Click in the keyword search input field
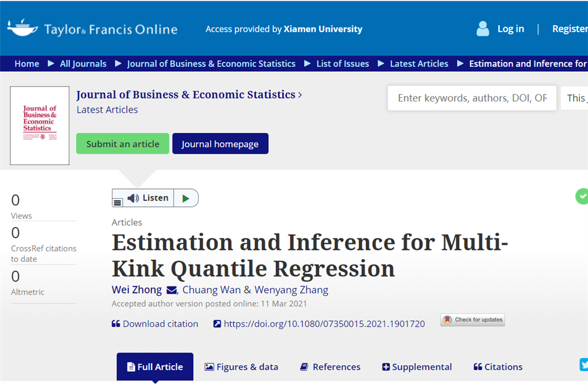This screenshot has width=588, height=390. (471, 98)
